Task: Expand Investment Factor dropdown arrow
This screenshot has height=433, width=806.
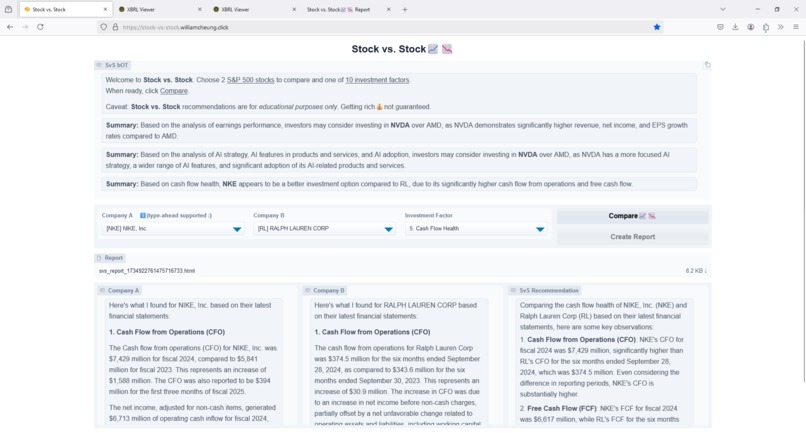Action: (540, 229)
